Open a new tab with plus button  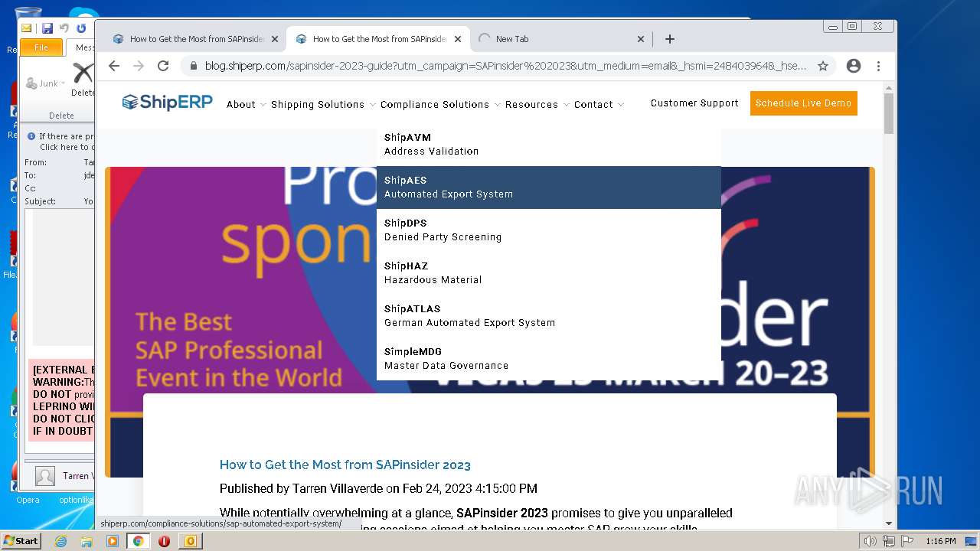tap(670, 39)
